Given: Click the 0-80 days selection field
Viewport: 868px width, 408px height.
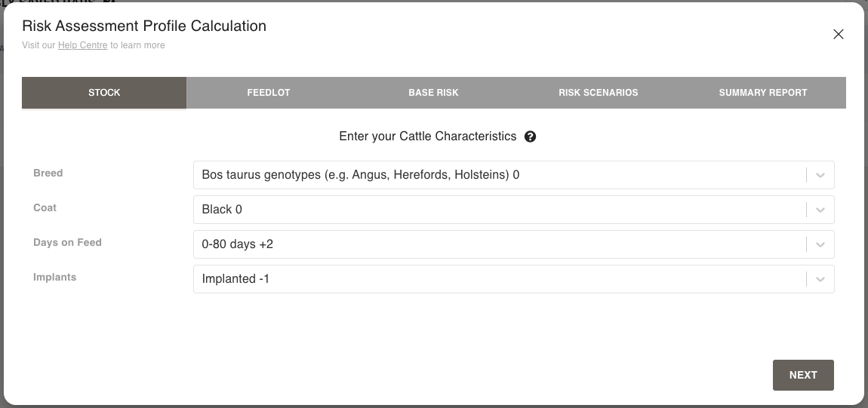Looking at the screenshot, I should pyautogui.click(x=498, y=244).
